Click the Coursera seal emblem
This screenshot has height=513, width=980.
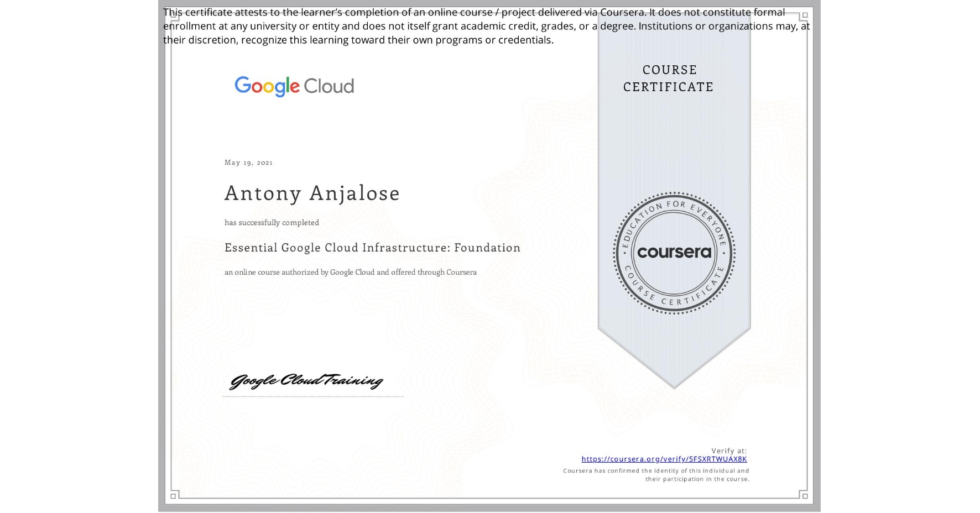(674, 253)
